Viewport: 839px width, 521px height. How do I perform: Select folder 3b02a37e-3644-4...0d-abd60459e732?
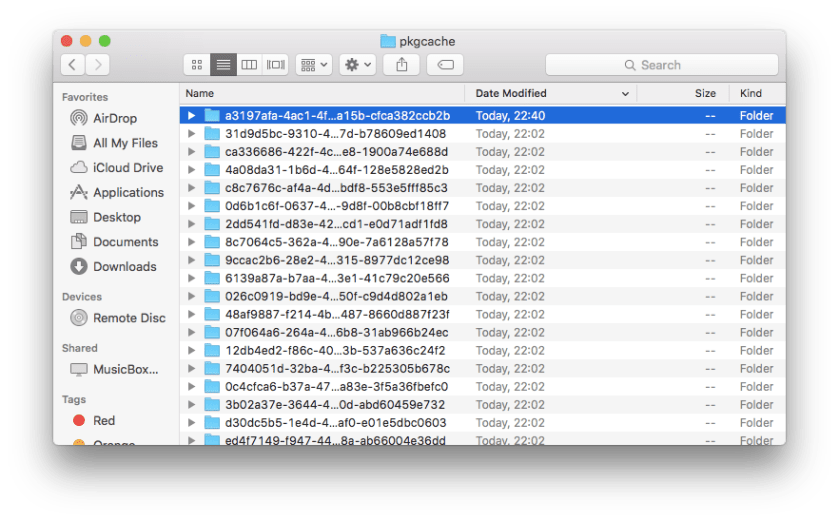483,405
